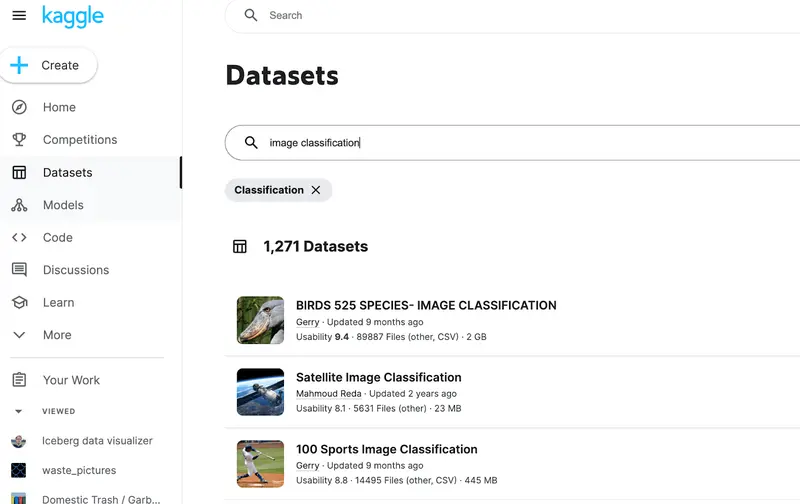
Task: Open BIRDS 525 SPECIES dataset
Action: (x=426, y=305)
